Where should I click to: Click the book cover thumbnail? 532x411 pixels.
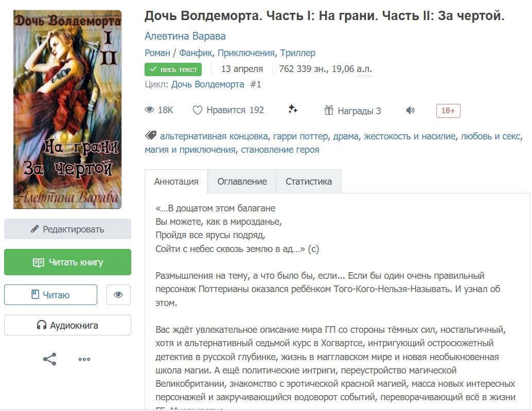[x=67, y=109]
